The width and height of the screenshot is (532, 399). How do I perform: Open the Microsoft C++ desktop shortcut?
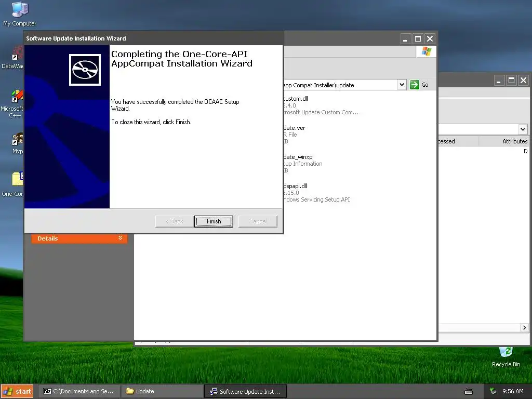(12, 104)
